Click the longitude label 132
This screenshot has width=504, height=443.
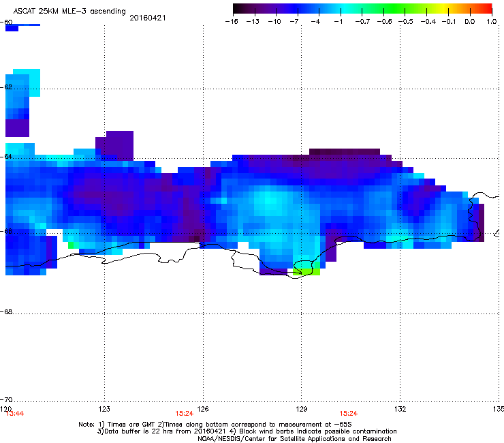pyautogui.click(x=400, y=409)
